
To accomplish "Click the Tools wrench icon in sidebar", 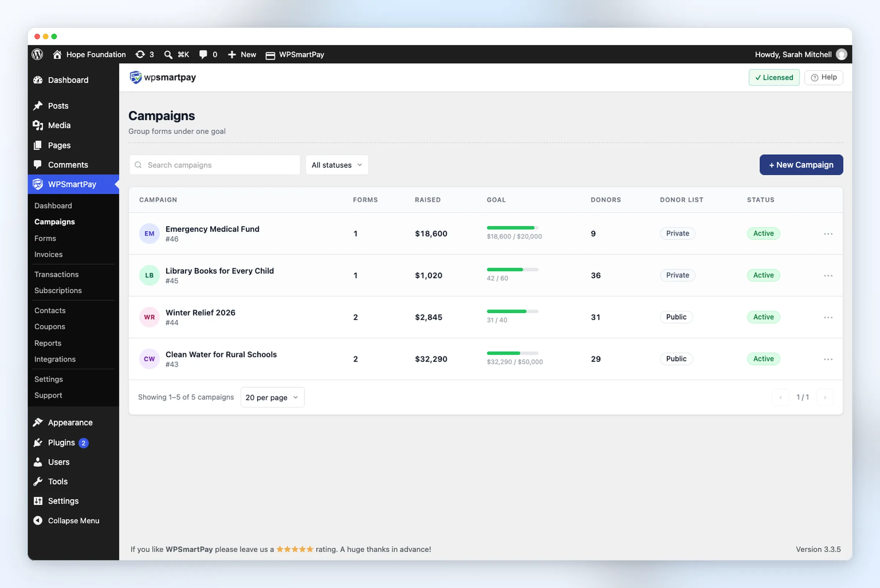I will 38,481.
